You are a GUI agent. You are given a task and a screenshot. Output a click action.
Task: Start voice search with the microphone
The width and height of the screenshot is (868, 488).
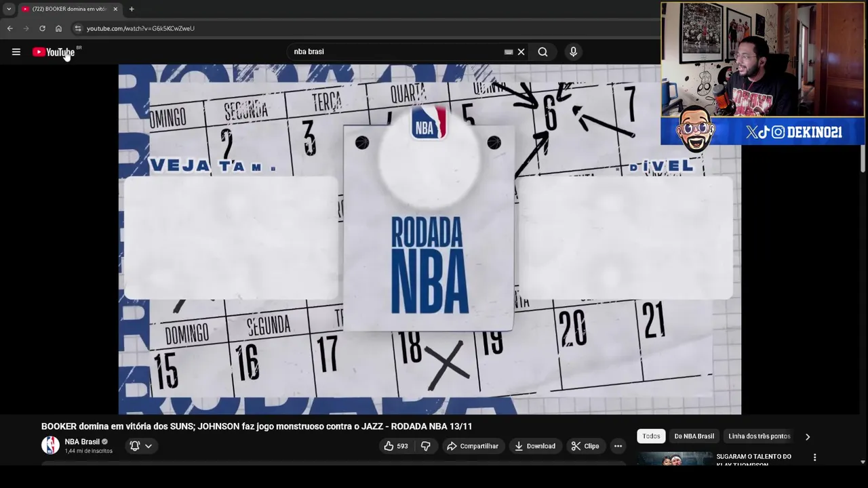pos(573,52)
